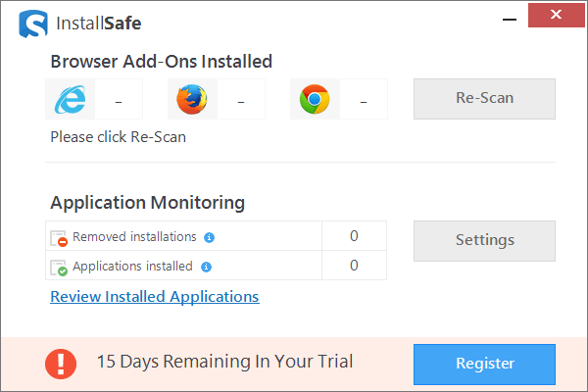Click the Removed installations red icon
This screenshot has width=588, height=392.
pyautogui.click(x=59, y=237)
